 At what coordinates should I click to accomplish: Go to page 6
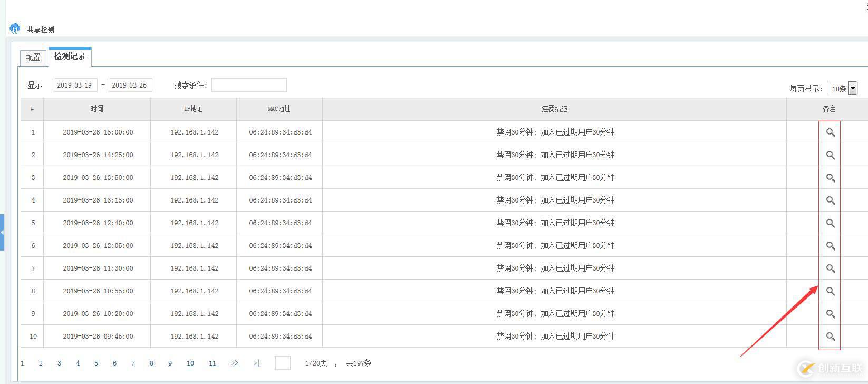click(114, 363)
